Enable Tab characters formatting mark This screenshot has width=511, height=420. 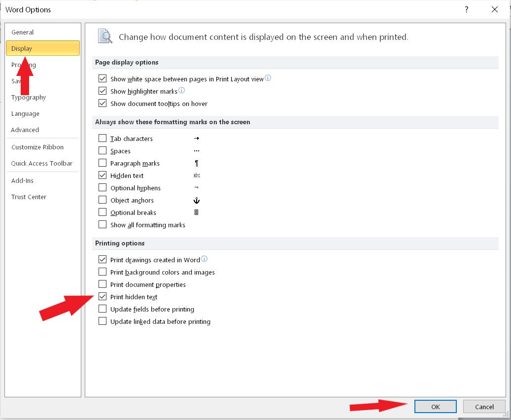pyautogui.click(x=102, y=138)
